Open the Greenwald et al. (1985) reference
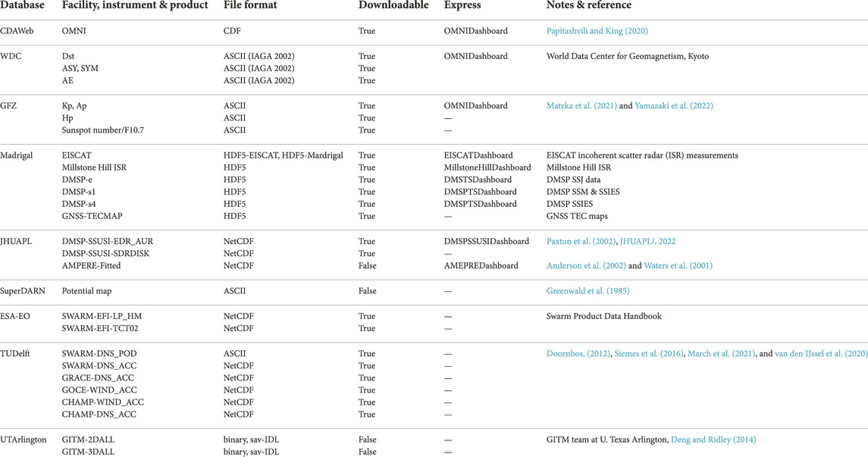868x457 pixels. point(588,291)
